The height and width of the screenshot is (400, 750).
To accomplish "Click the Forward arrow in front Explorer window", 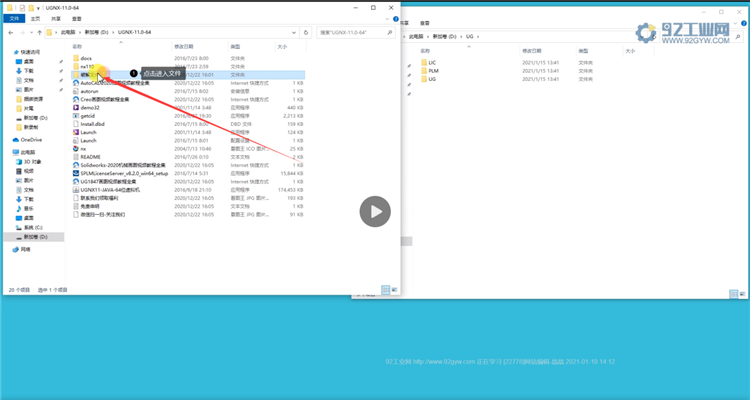I will point(22,33).
